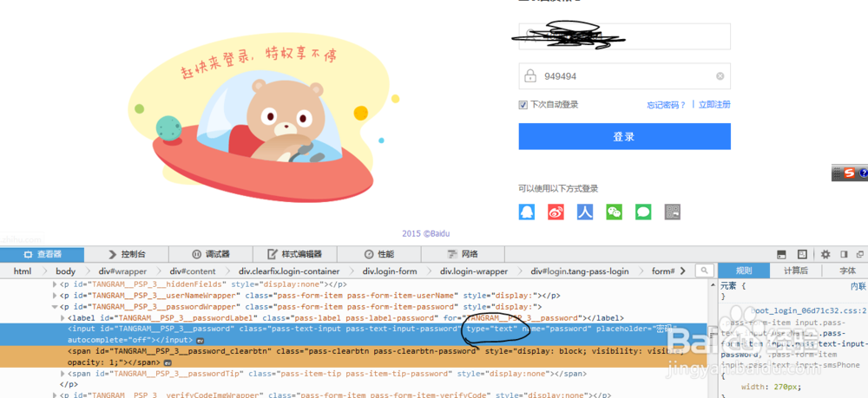Click the autocomplete="off" attribute text
Viewport: 868px width, 398px height.
111,340
